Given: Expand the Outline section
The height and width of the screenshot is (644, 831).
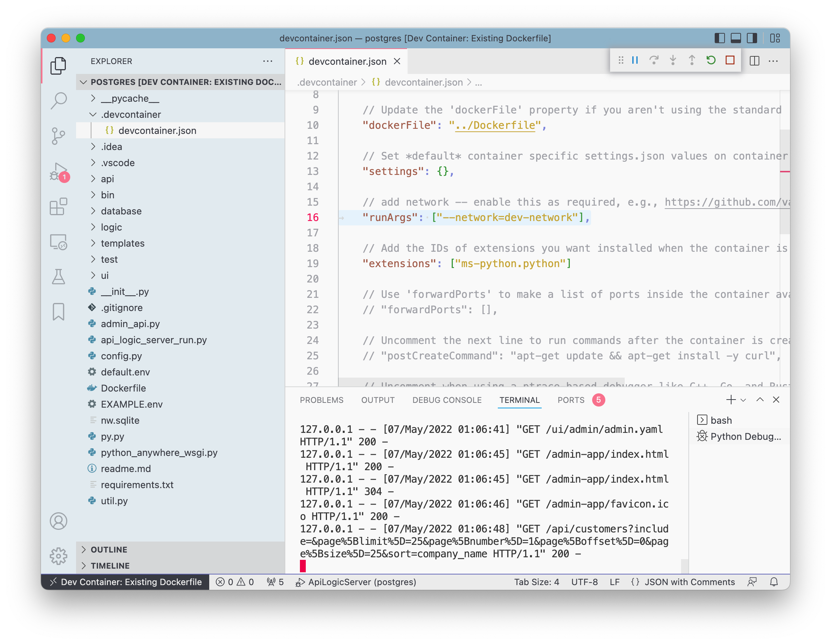Looking at the screenshot, I should pos(180,550).
